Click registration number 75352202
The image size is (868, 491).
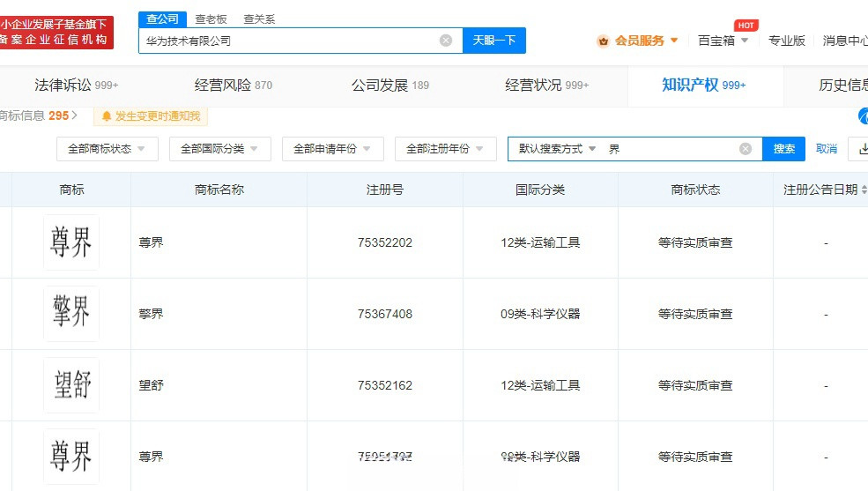pyautogui.click(x=385, y=242)
